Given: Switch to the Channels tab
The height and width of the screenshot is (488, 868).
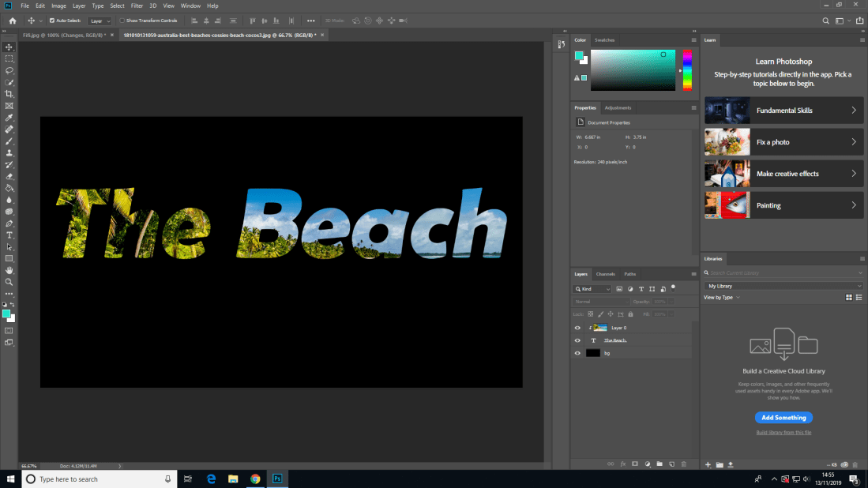Looking at the screenshot, I should point(605,274).
